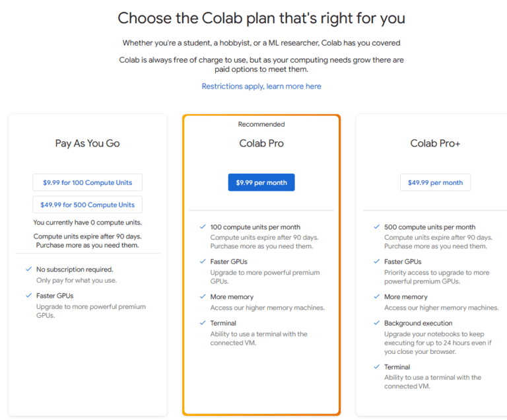Select the Pay As You Go heading

click(x=87, y=143)
